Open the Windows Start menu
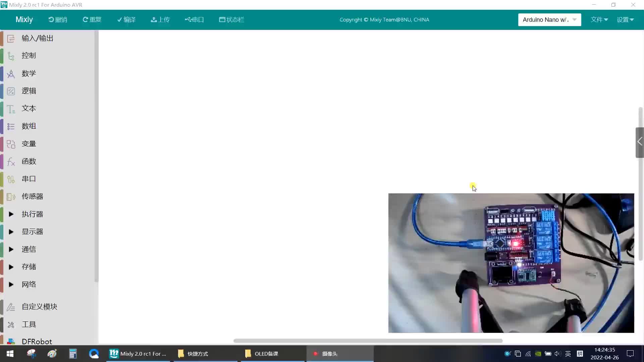The height and width of the screenshot is (362, 644). pos(10,354)
